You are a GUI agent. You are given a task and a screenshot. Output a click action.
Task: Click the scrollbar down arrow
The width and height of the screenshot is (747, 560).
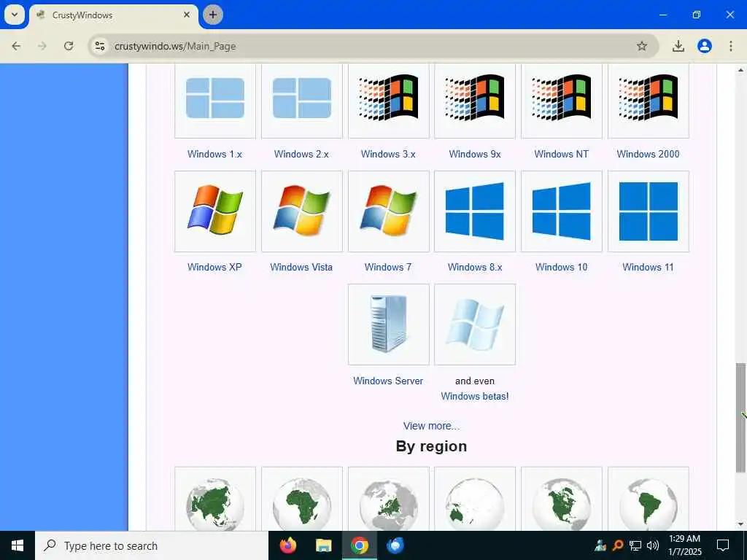741,525
